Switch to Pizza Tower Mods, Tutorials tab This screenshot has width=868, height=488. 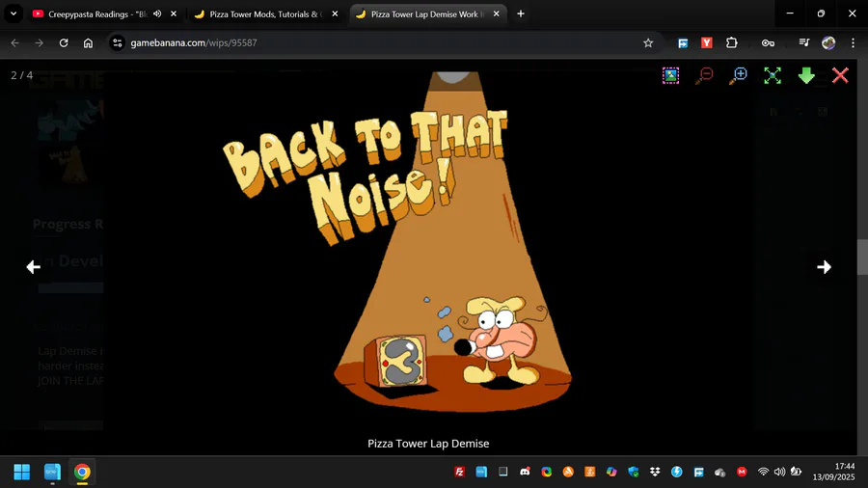pyautogui.click(x=266, y=14)
